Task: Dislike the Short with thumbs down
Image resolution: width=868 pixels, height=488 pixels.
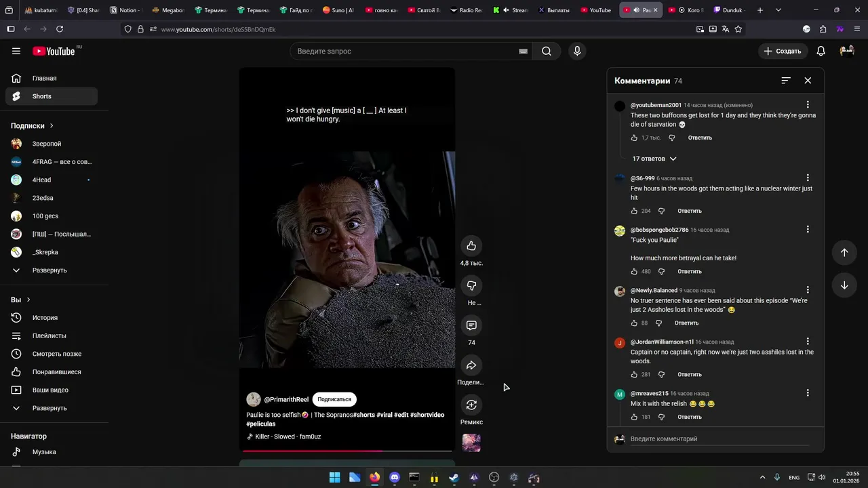Action: point(471,285)
